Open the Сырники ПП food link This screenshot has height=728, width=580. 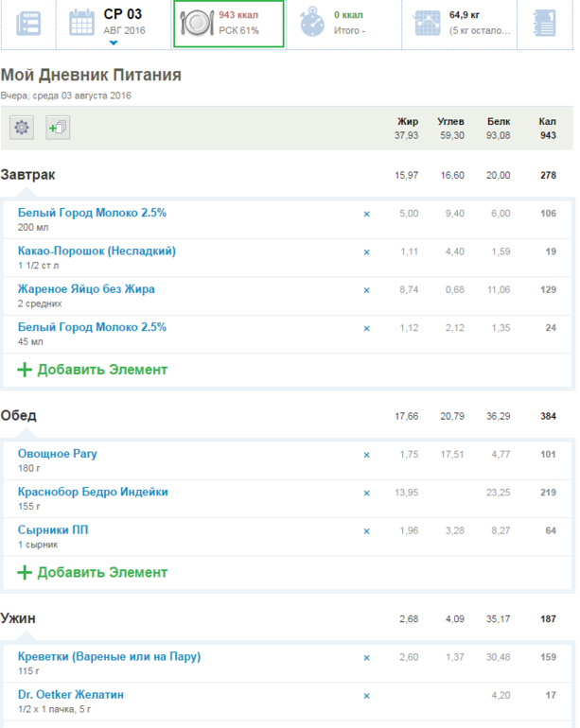click(x=53, y=529)
